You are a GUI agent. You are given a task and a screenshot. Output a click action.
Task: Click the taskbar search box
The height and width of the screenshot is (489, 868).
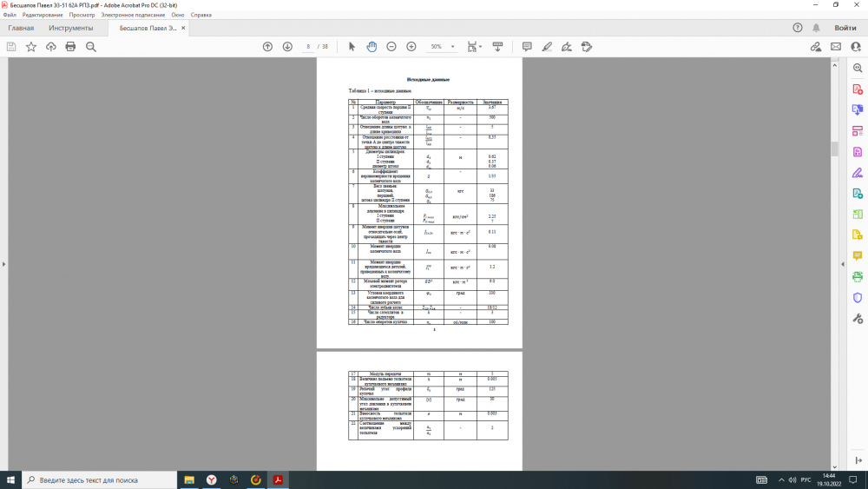tap(100, 479)
